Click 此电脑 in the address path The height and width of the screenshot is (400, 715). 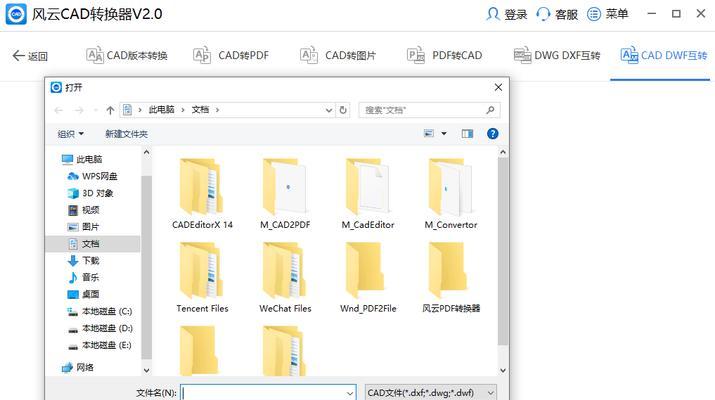[161, 109]
